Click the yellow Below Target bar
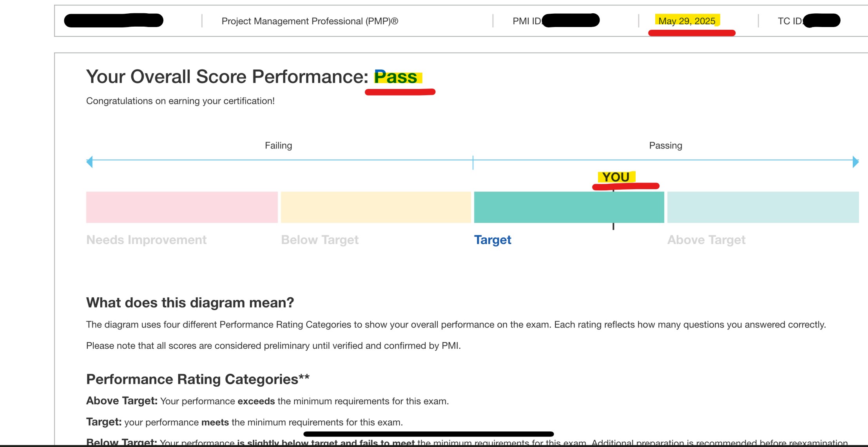868x447 pixels. pos(376,207)
